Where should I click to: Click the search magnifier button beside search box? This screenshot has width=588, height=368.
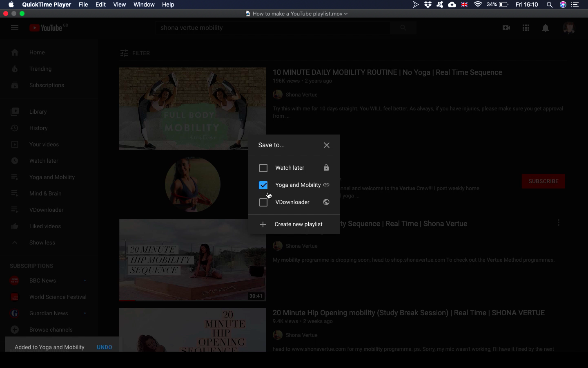403,28
